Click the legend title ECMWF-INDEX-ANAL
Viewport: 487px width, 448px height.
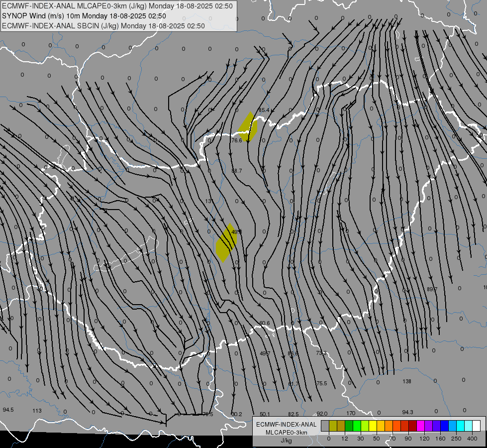pyautogui.click(x=287, y=425)
